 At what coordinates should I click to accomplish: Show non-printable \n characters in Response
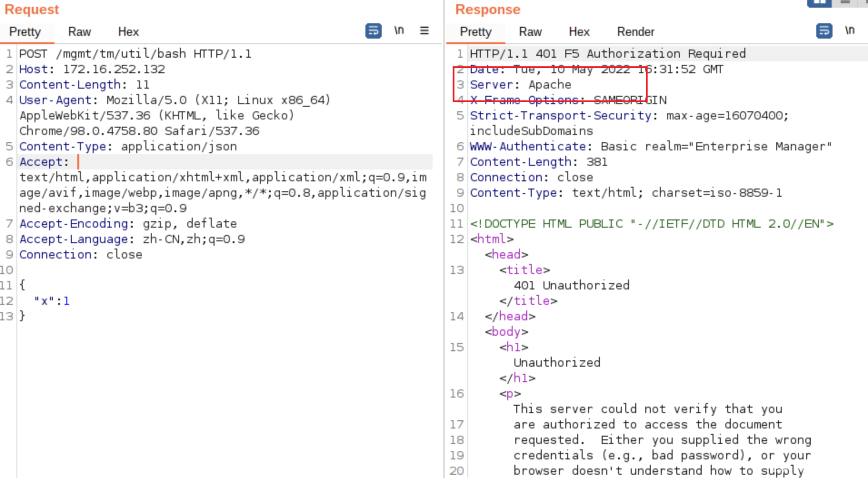[849, 30]
